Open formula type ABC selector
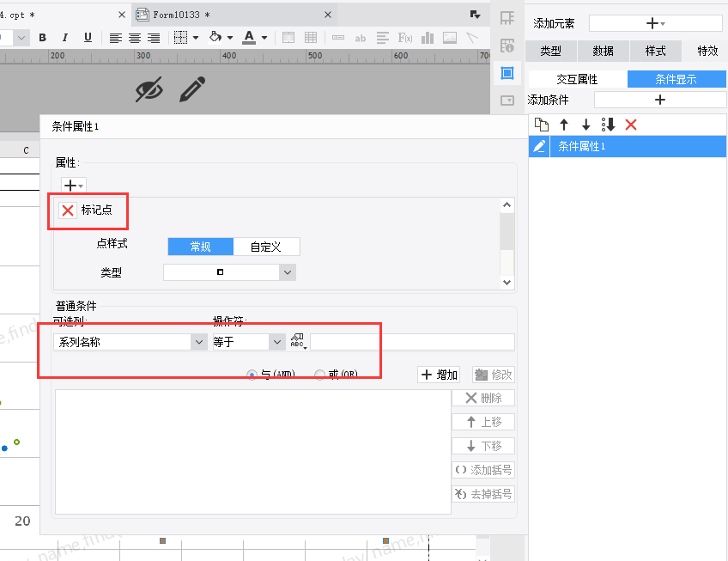The width and height of the screenshot is (728, 561). [x=298, y=341]
